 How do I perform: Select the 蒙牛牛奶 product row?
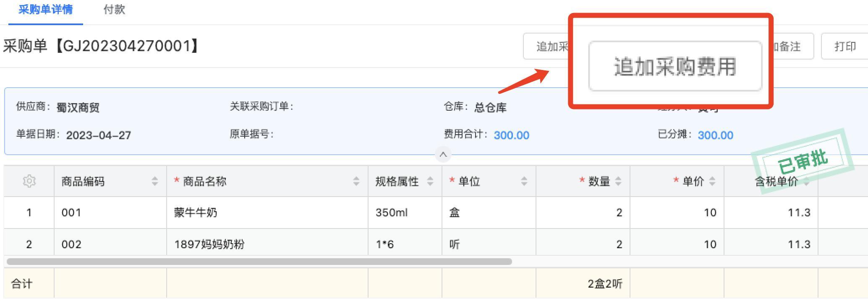[196, 213]
